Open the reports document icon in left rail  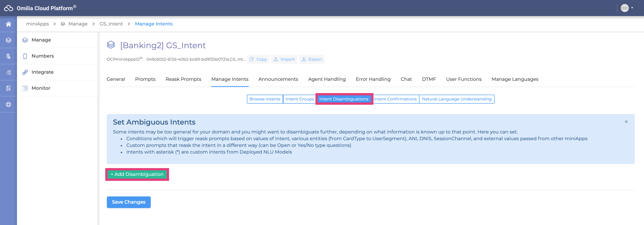coord(8,88)
